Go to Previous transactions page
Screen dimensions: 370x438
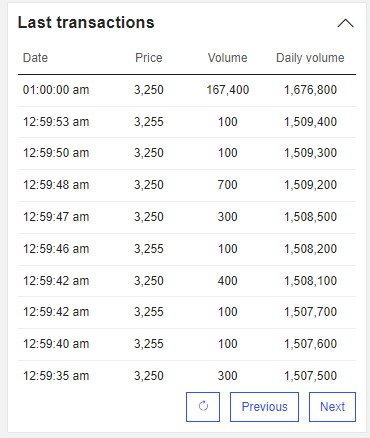pyautogui.click(x=264, y=407)
